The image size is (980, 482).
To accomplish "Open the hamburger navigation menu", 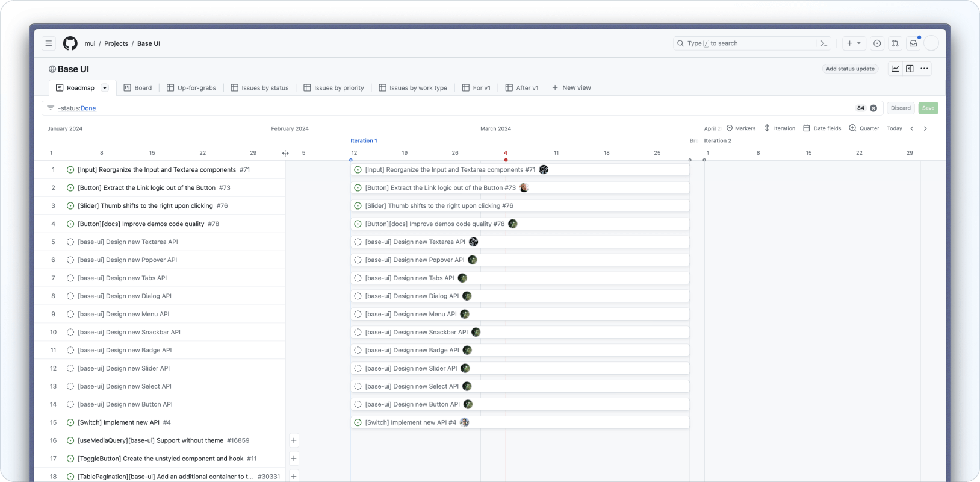I will [x=49, y=43].
